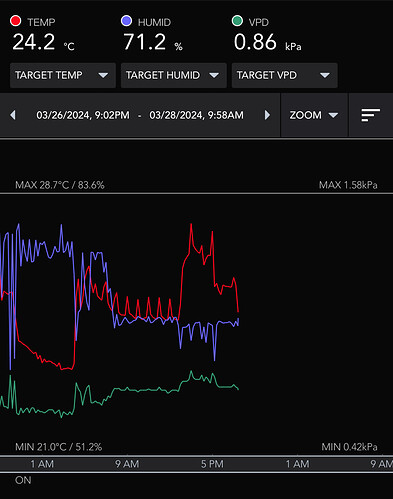
Task: Click the 24.2 °C temperature reading
Action: tap(43, 42)
